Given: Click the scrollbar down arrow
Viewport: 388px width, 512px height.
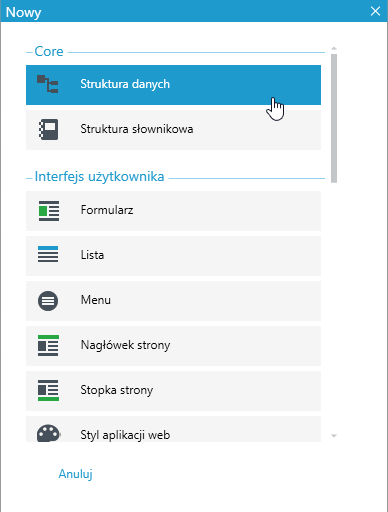Looking at the screenshot, I should (x=334, y=436).
